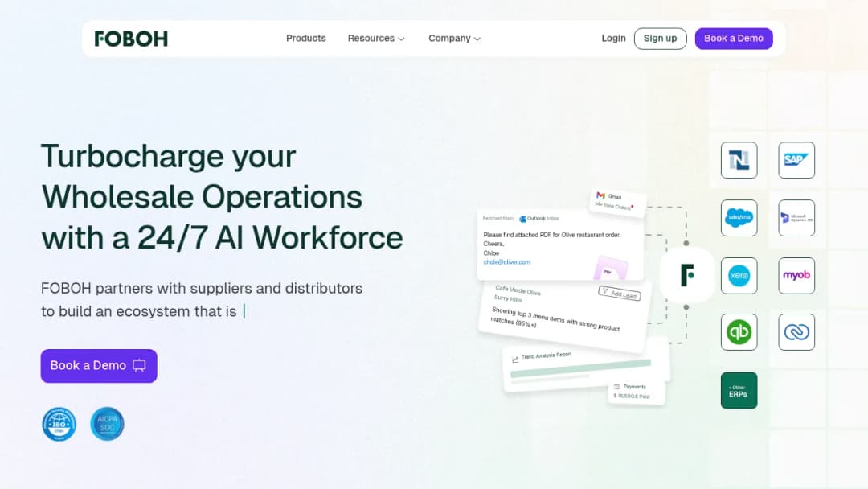
Task: Click the ISO certification badge
Action: click(x=59, y=424)
